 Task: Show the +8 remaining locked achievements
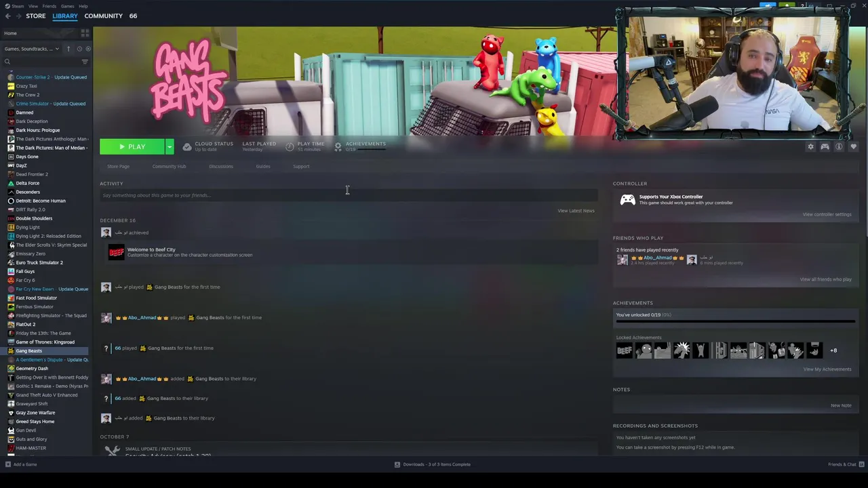tap(833, 350)
